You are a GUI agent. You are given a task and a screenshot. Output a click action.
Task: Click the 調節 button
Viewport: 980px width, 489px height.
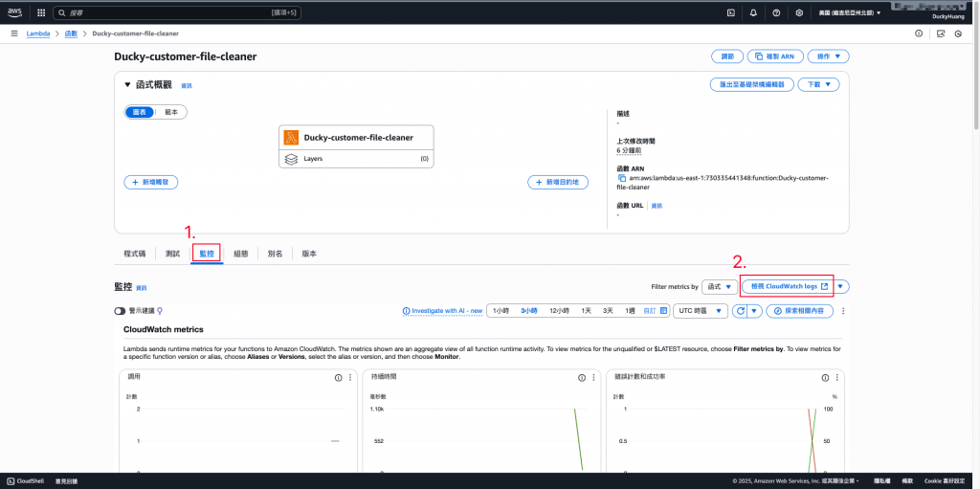pos(727,56)
